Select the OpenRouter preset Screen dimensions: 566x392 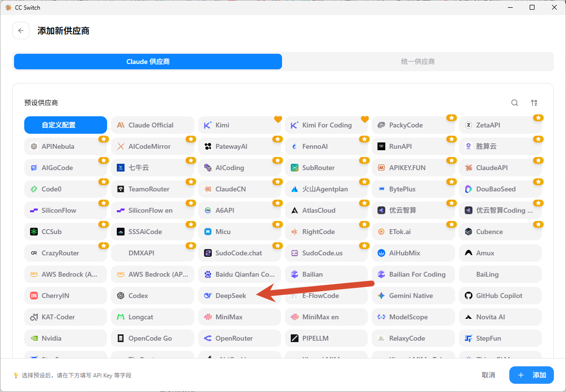point(240,338)
